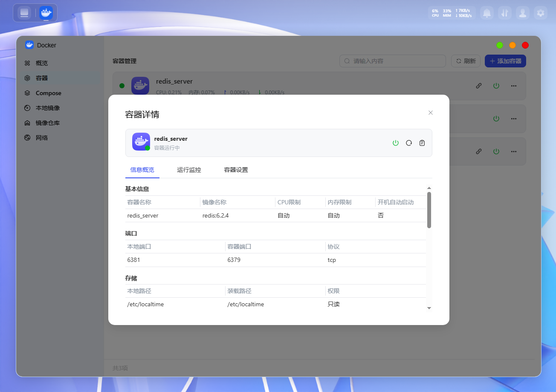Click the 容器详情 dialog title

pos(142,114)
